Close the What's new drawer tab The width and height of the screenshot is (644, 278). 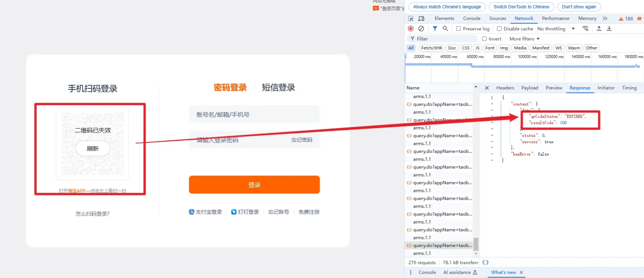521,272
